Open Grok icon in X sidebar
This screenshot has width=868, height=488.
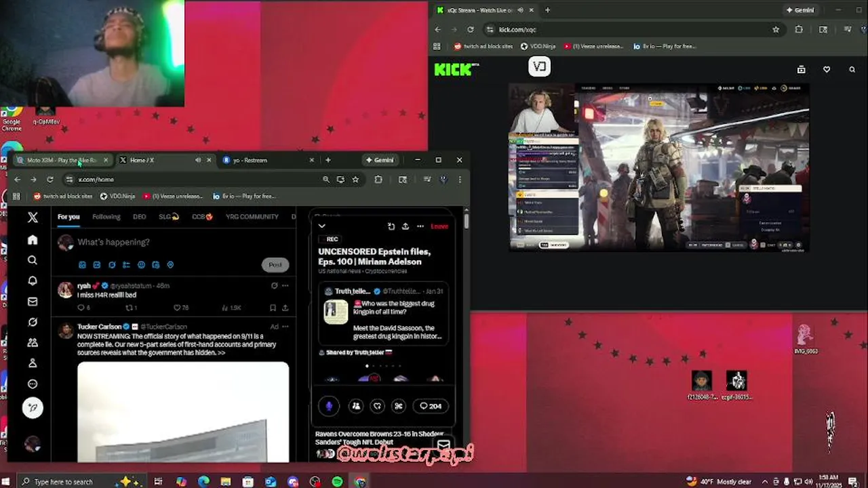32,322
